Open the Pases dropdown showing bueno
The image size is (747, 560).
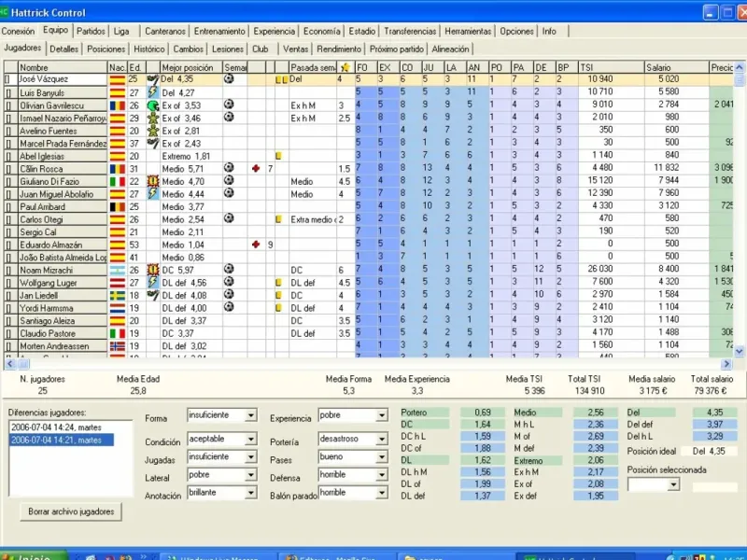[x=382, y=456]
